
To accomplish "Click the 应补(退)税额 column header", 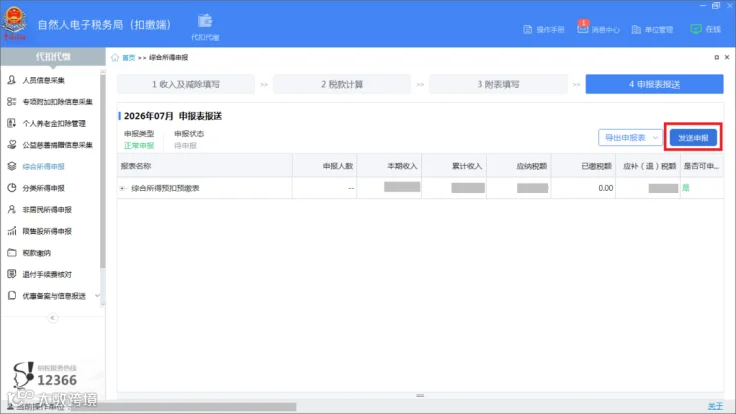I will (x=650, y=166).
